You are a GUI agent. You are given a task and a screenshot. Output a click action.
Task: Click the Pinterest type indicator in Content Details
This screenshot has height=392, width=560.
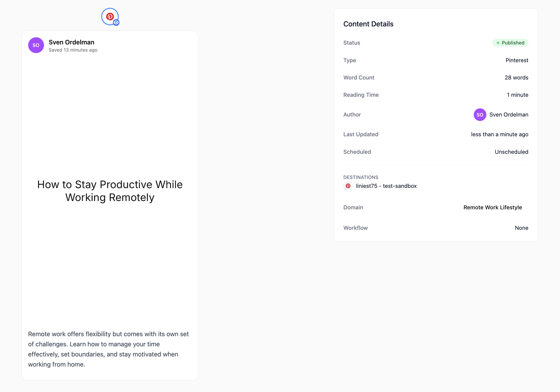[x=517, y=60]
